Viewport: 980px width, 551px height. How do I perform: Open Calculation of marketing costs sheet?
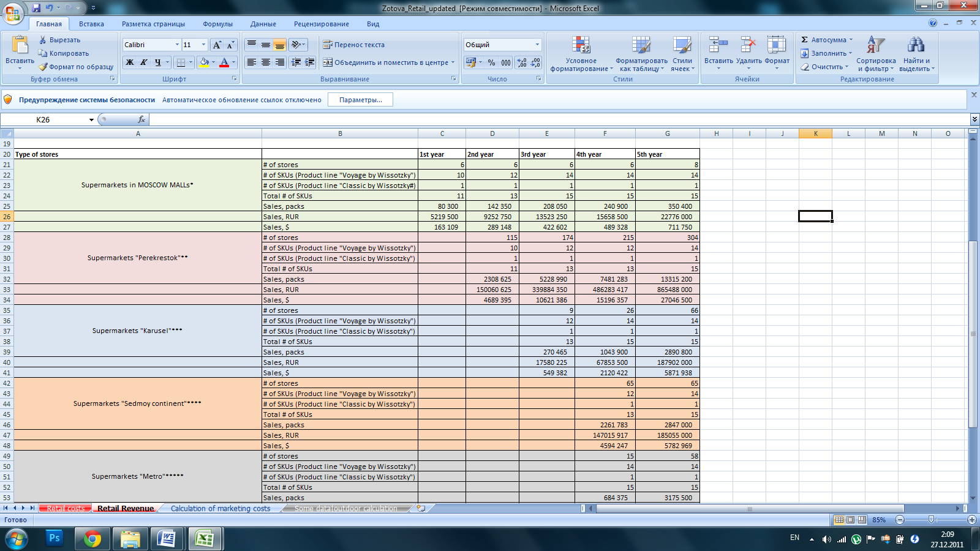221,508
